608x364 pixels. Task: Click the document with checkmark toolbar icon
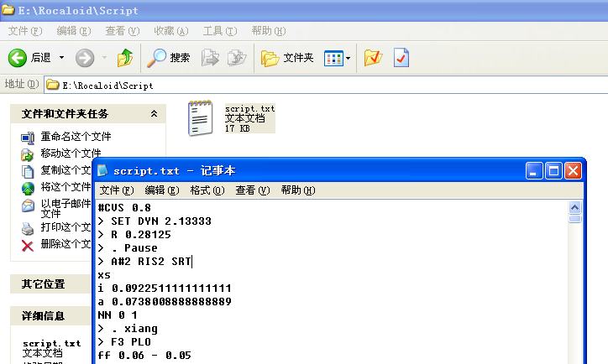[401, 58]
